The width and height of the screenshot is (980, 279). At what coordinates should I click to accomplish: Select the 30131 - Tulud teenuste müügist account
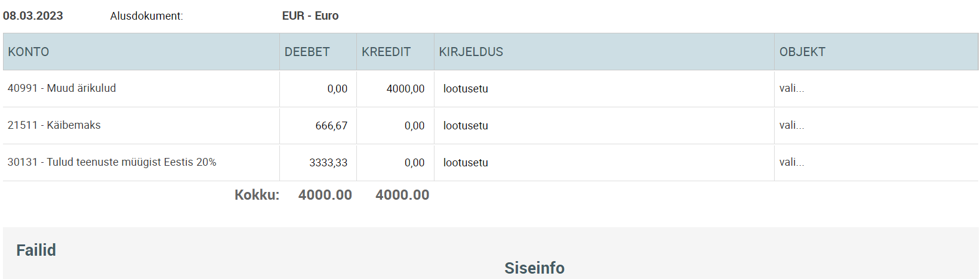(141, 162)
